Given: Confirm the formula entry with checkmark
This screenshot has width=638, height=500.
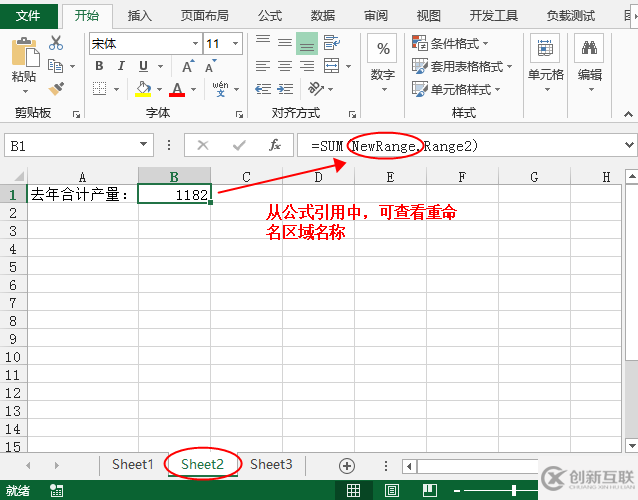Looking at the screenshot, I should pos(239,145).
